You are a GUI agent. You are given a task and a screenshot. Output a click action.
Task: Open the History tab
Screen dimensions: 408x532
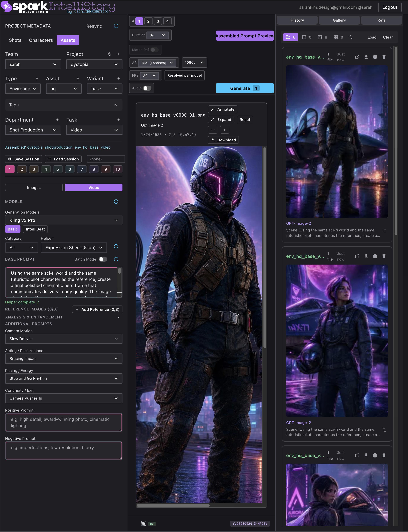(297, 20)
